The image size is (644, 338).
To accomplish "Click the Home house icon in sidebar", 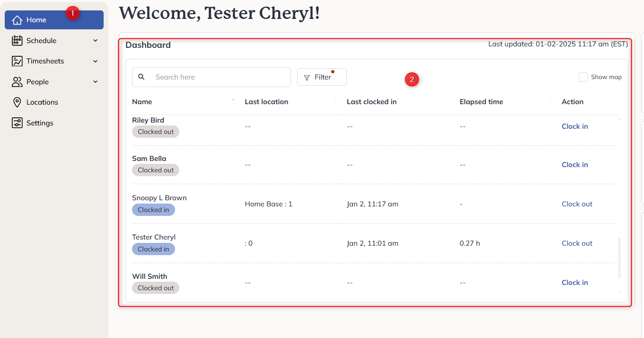I will pos(17,20).
